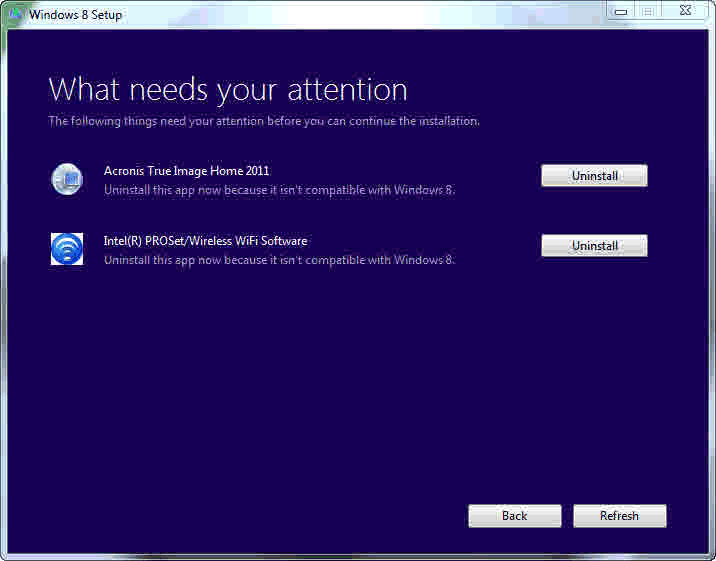Click the incompatibility note under Acronis True Image
The width and height of the screenshot is (716, 561).
click(x=279, y=190)
